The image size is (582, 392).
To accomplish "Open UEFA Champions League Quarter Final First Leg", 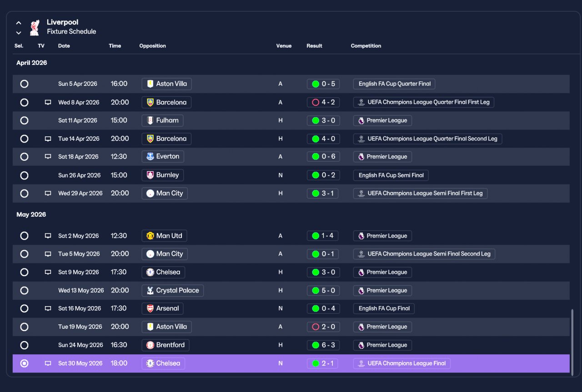I will click(424, 102).
